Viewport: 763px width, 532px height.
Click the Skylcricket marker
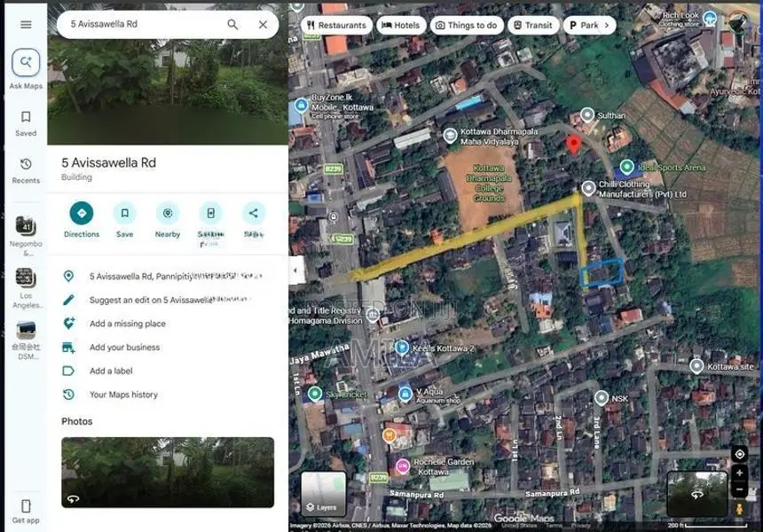(x=315, y=394)
